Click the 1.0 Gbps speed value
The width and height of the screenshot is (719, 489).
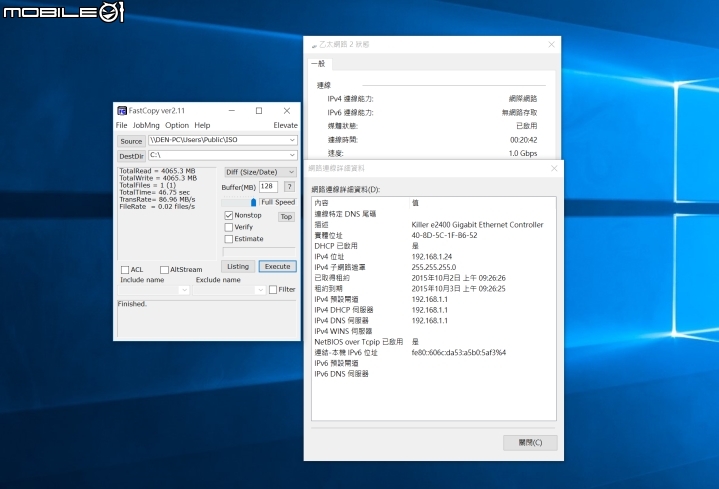(x=522, y=153)
